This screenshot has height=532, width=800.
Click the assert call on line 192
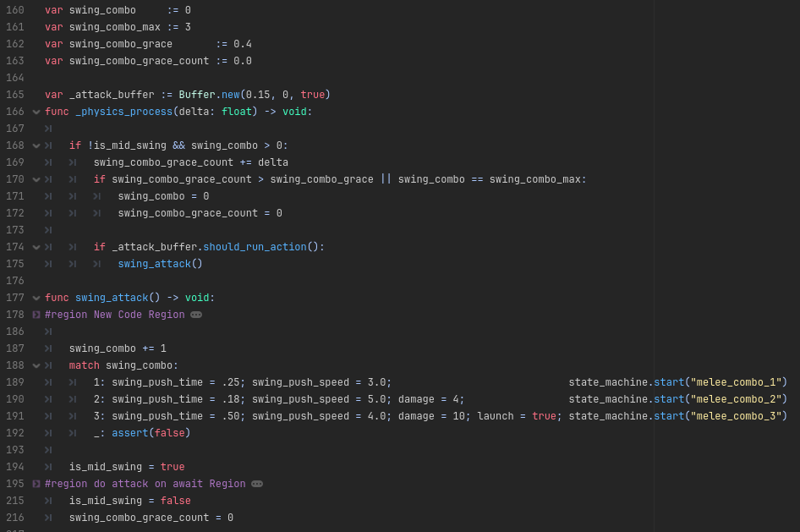151,433
